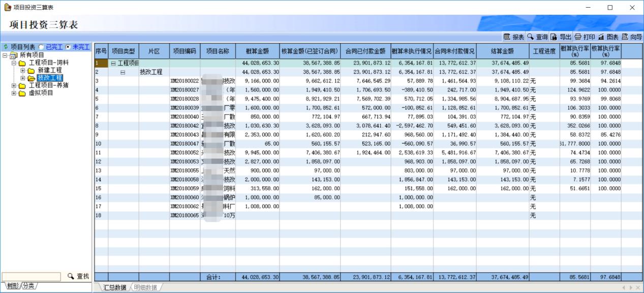Collapse the 工程项目 group in row 1
This screenshot has width=644, height=293.
pos(113,63)
